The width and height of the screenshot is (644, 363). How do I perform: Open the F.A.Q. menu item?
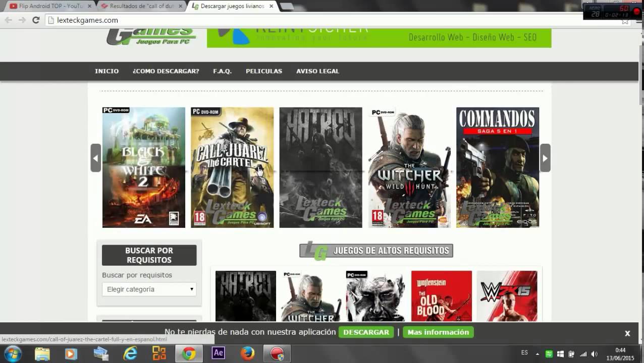click(223, 71)
